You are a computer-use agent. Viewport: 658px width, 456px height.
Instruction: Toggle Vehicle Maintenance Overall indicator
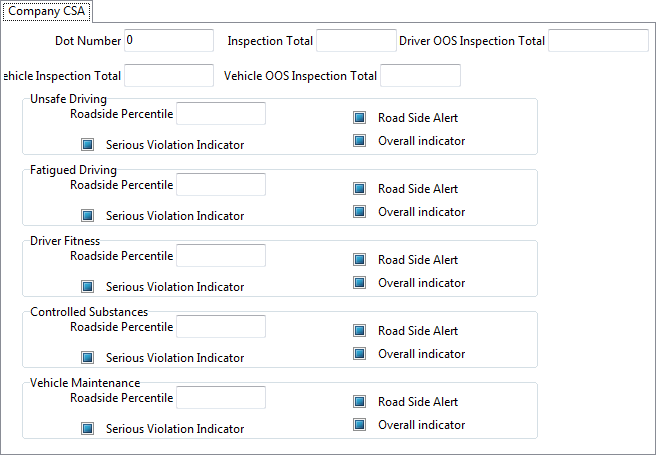pos(360,425)
